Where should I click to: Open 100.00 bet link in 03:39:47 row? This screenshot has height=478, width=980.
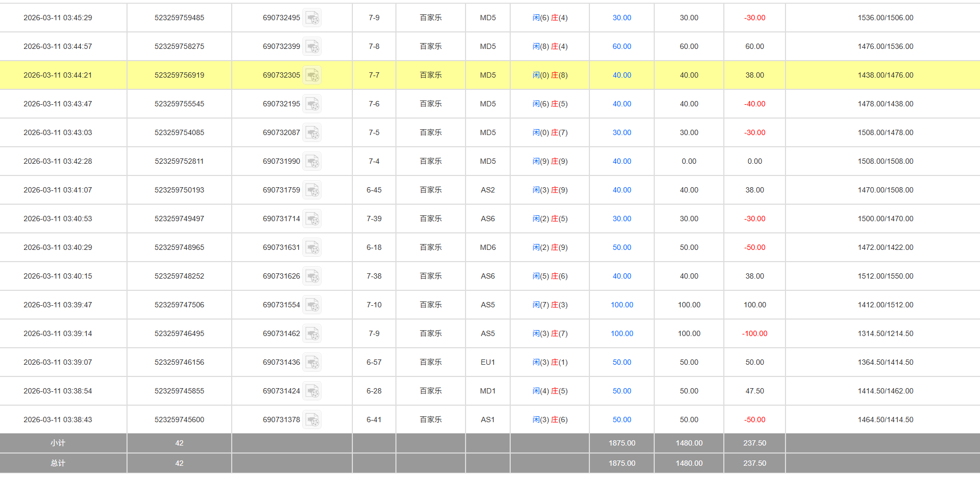(621, 305)
